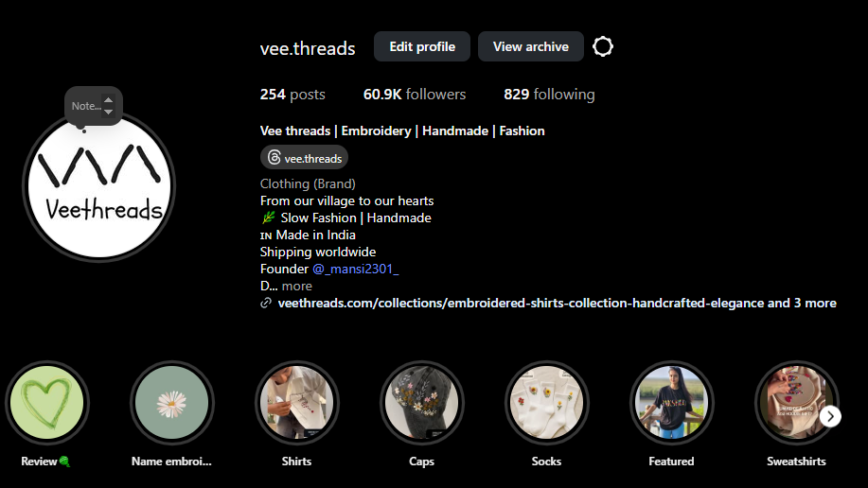Open the Name embroidery daisy highlight
Viewport: 868px width, 488px height.
(172, 402)
